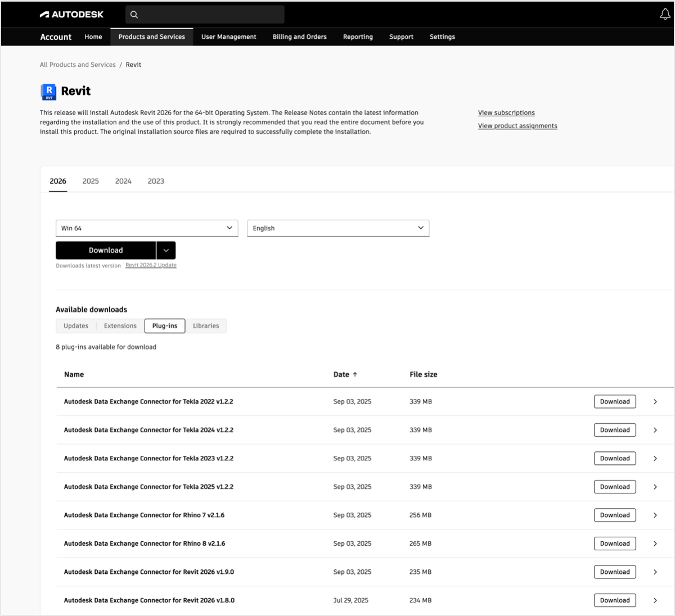Open the English language dropdown
The width and height of the screenshot is (675, 616).
point(338,228)
